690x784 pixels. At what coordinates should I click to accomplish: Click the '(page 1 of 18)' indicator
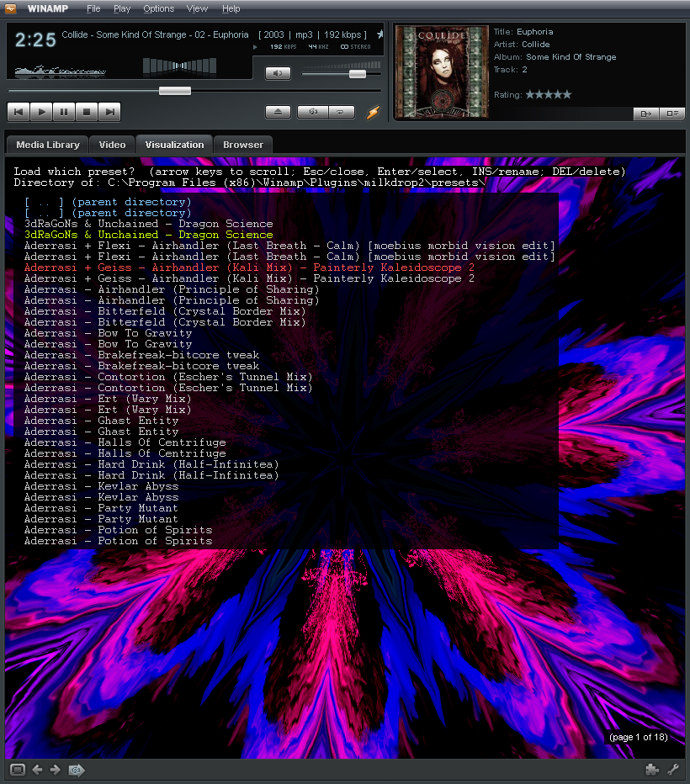(x=639, y=737)
